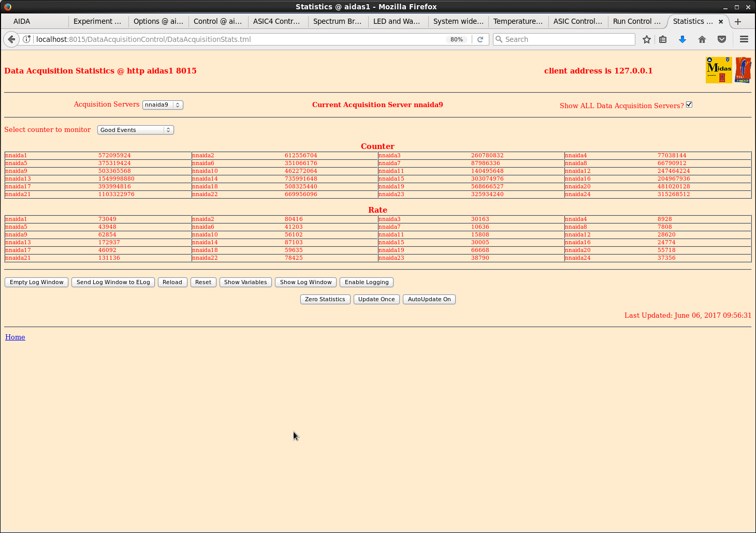Toggle Show ALL Data Acquisition Servers checkbox
This screenshot has width=756, height=533.
(689, 105)
